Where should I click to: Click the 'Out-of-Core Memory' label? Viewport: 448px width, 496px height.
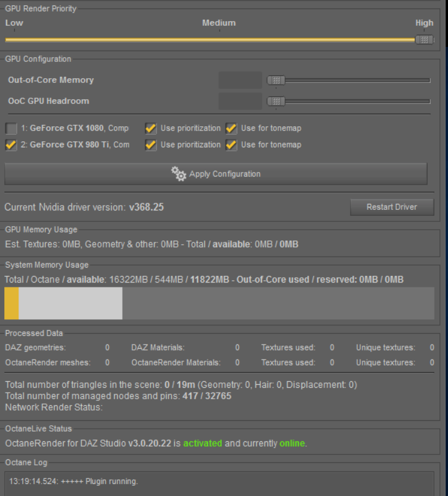tap(51, 80)
